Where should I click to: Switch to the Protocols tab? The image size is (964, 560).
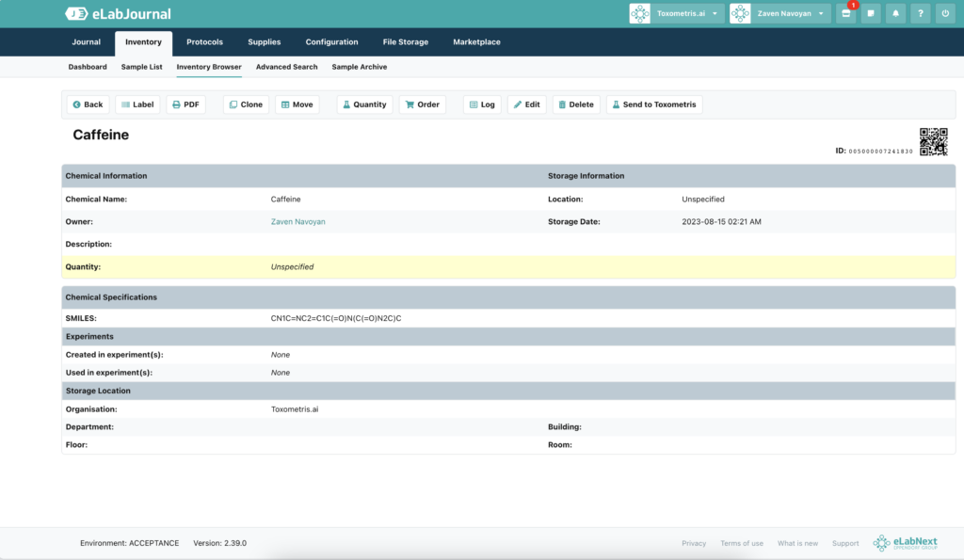pos(204,41)
